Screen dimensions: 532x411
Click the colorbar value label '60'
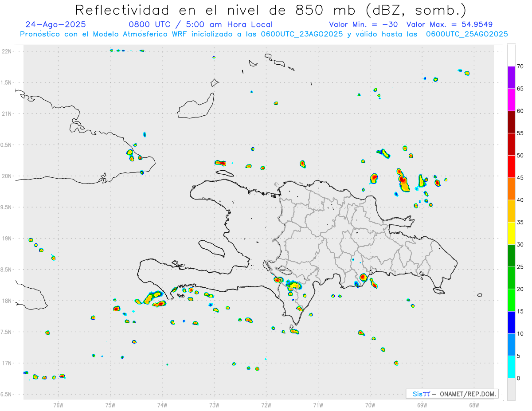pos(520,111)
